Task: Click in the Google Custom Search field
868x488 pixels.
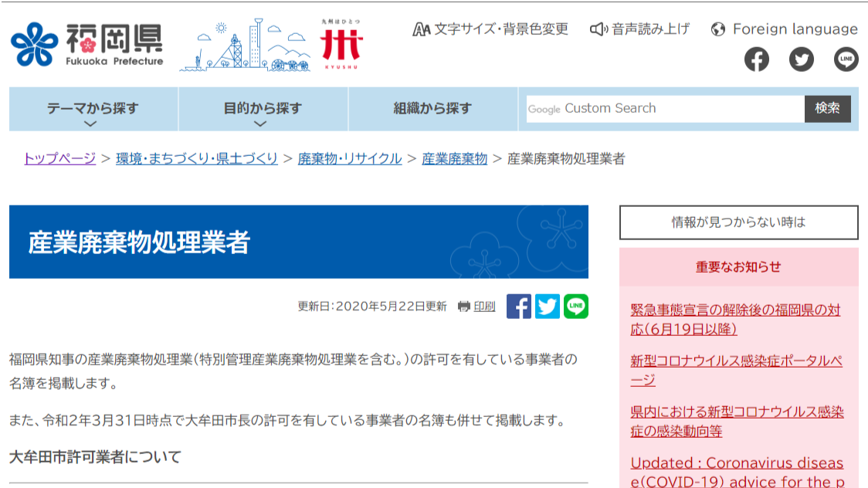Action: [x=664, y=109]
